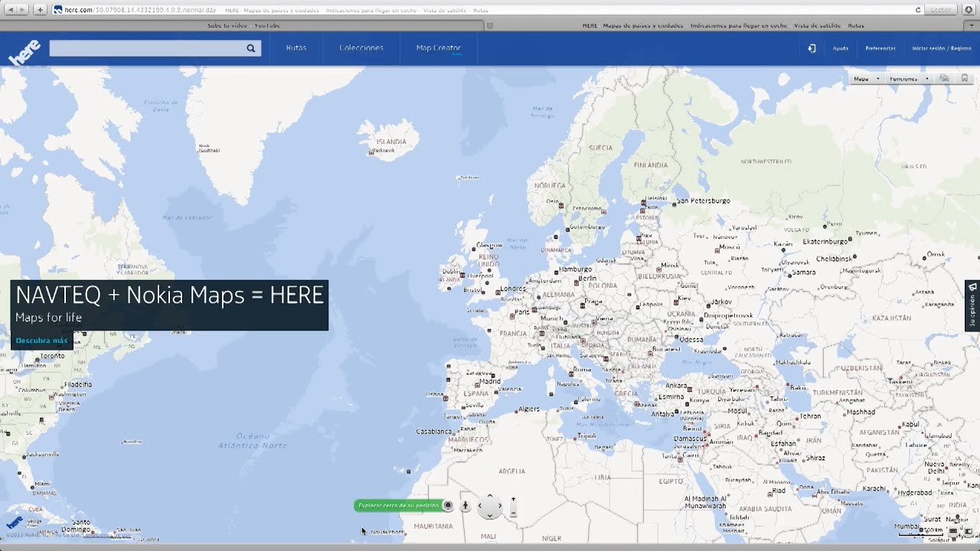Image resolution: width=980 pixels, height=551 pixels.
Task: Click the send-to-phone icon in header
Action: (812, 48)
